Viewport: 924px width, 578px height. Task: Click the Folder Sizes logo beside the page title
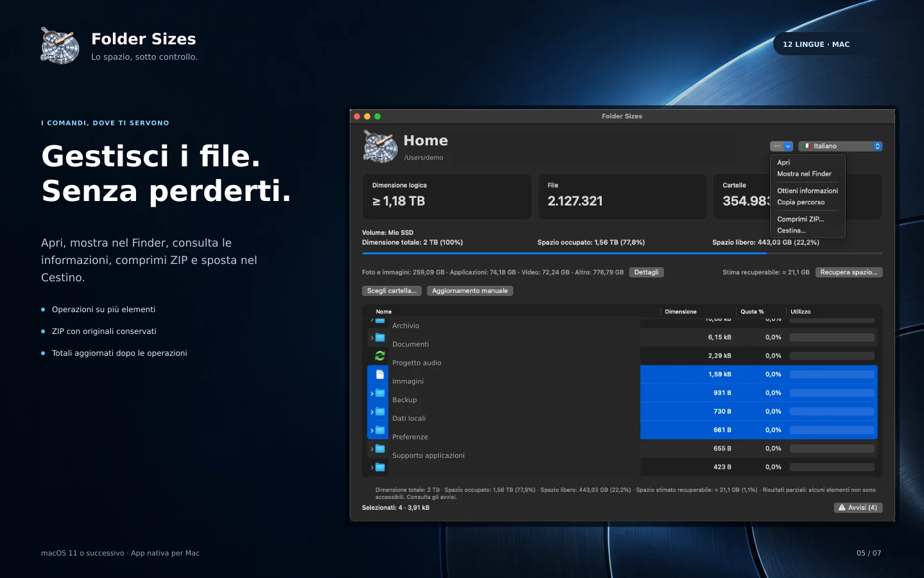(60, 46)
